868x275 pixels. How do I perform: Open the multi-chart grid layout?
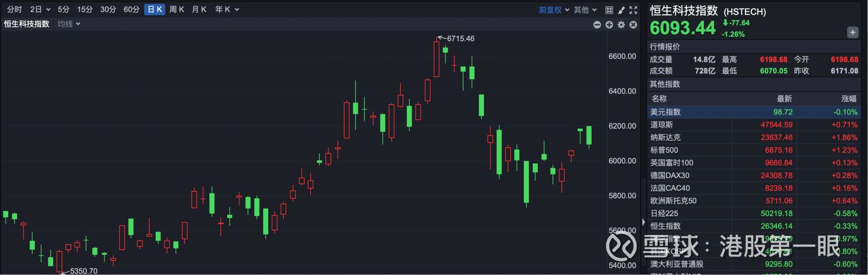pyautogui.click(x=609, y=10)
